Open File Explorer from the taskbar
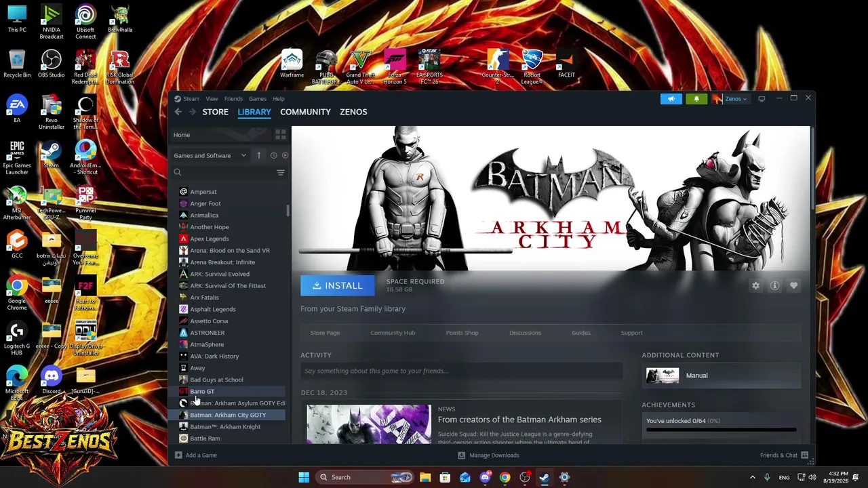The width and height of the screenshot is (868, 488). point(425,477)
